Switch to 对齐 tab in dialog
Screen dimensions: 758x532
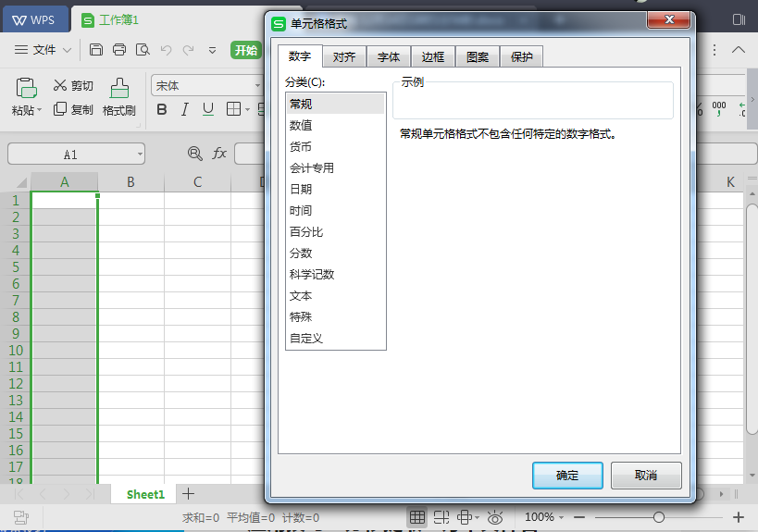(x=344, y=57)
